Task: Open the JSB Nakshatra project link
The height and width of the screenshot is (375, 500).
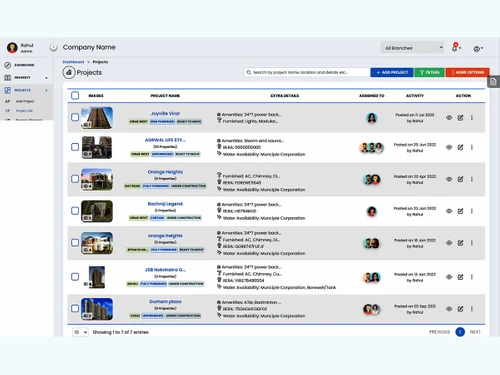Action: (x=165, y=270)
